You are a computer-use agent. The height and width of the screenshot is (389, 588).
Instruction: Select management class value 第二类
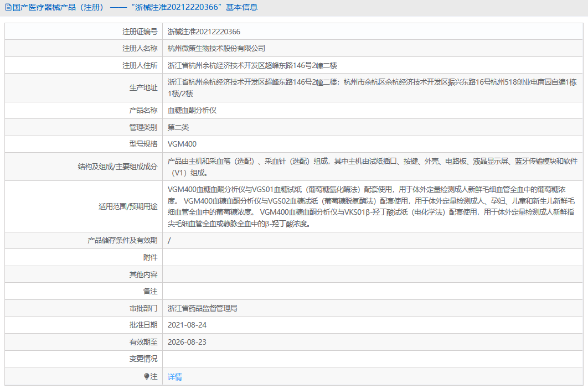pos(178,127)
